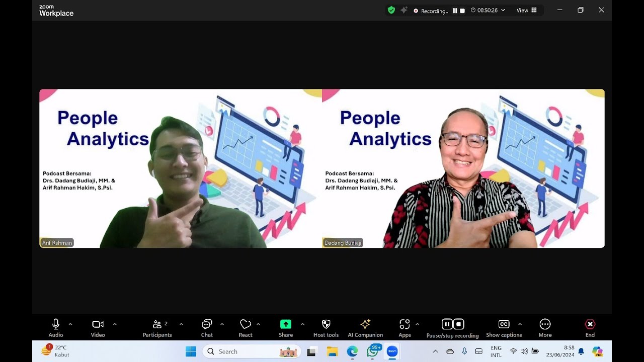Image resolution: width=644 pixels, height=362 pixels.
Task: Open the Windows Start menu
Action: 191,351
